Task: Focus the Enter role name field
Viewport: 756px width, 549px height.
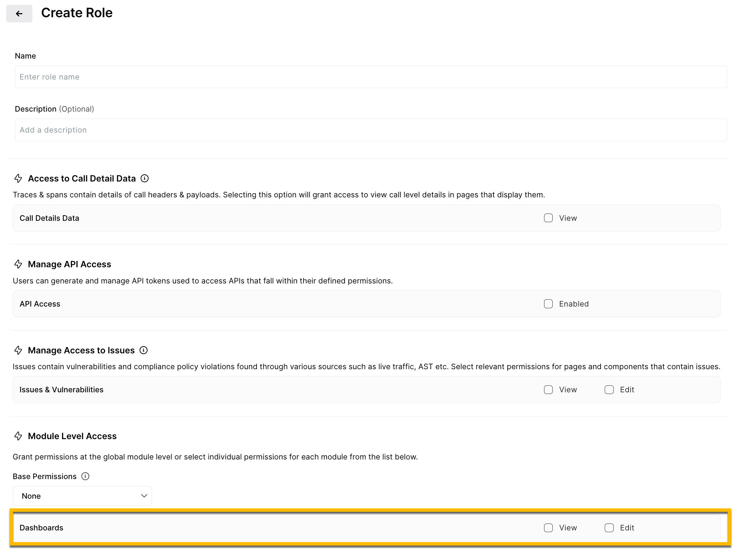Action: (x=371, y=77)
